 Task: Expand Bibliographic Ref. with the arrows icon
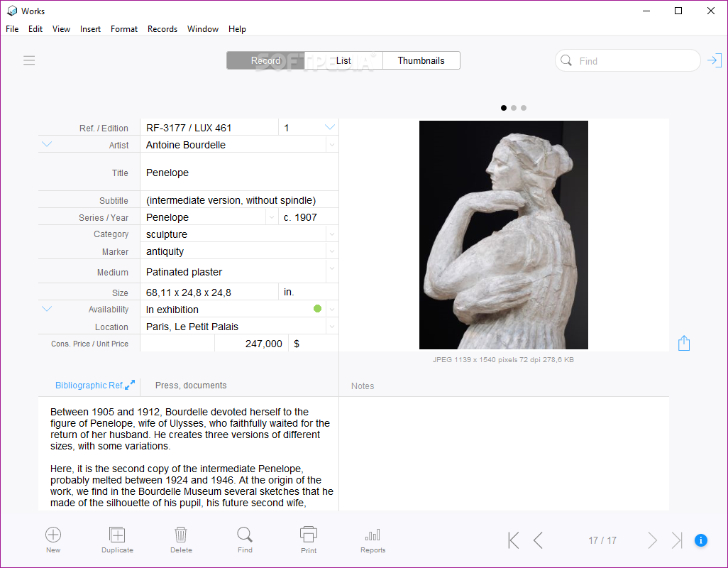[130, 385]
